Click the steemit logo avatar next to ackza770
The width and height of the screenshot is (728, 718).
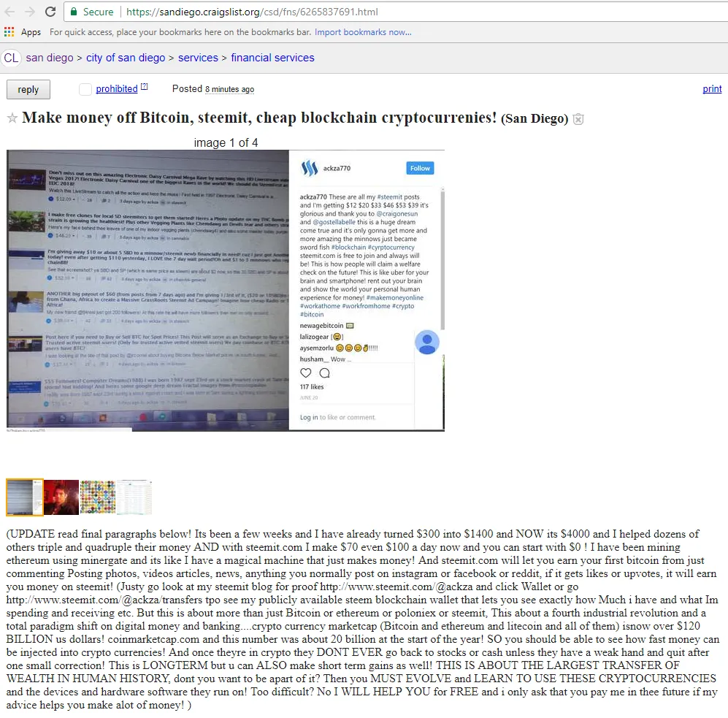309,168
